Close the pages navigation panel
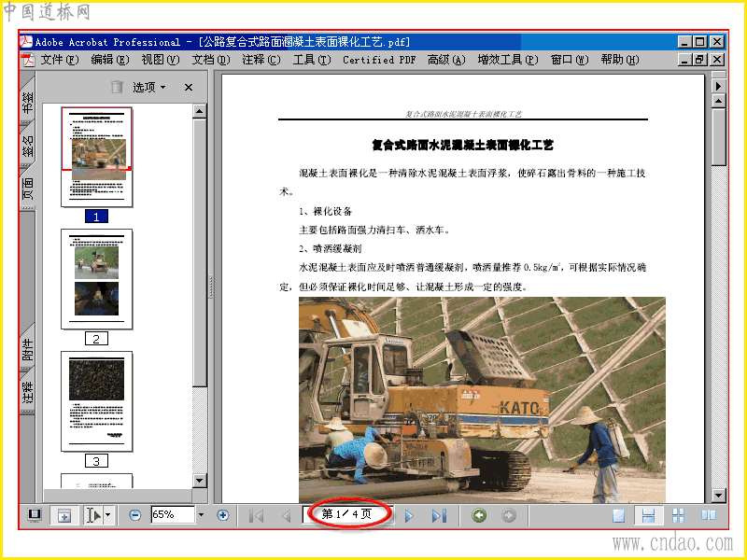 [x=189, y=87]
